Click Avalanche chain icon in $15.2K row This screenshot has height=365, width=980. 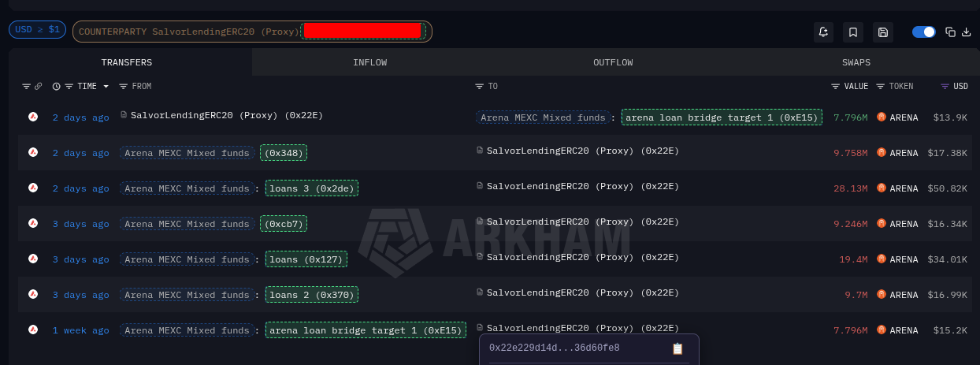point(33,330)
